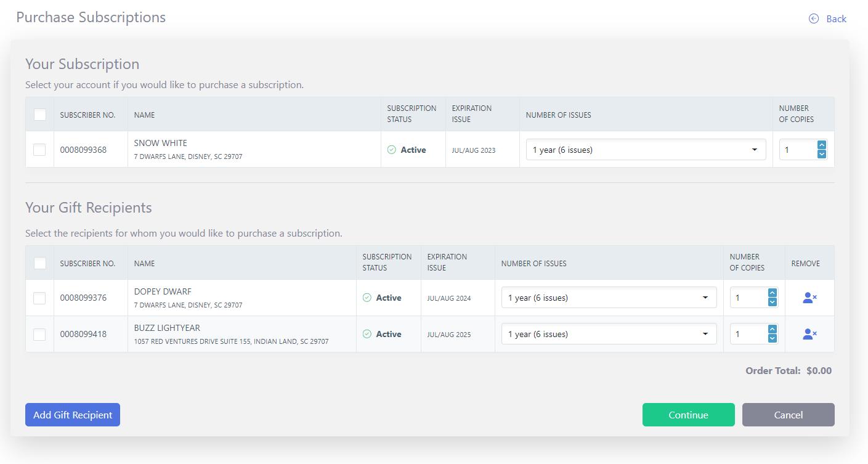Image resolution: width=868 pixels, height=464 pixels.
Task: Decrease copies for Snow White subscription
Action: [x=821, y=154]
